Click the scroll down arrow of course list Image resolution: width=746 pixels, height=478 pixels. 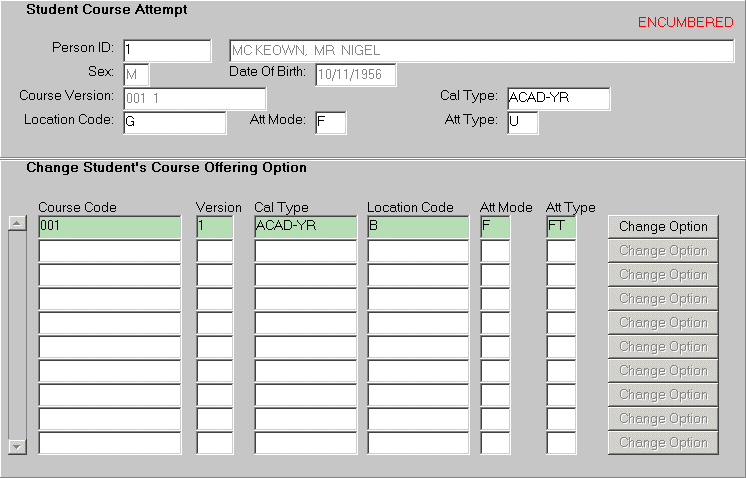[17, 446]
